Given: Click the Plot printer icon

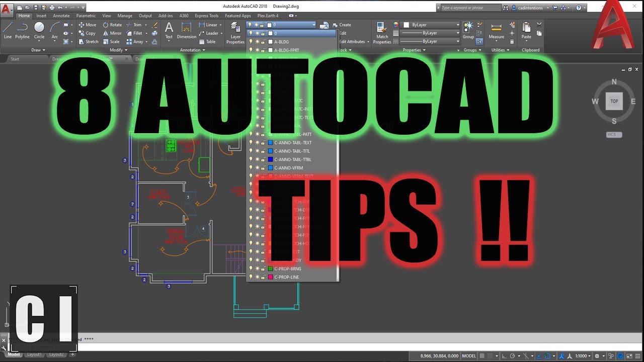Looking at the screenshot, I should pyautogui.click(x=52, y=8).
